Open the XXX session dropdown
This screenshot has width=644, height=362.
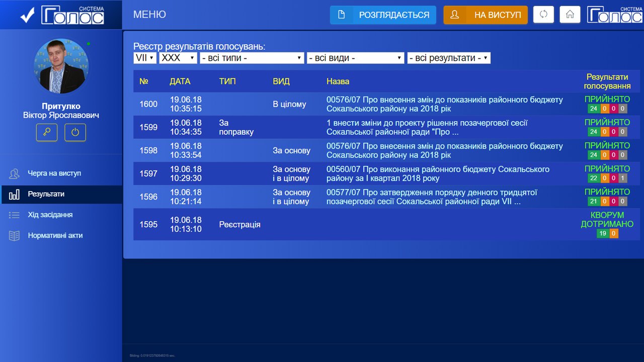178,58
